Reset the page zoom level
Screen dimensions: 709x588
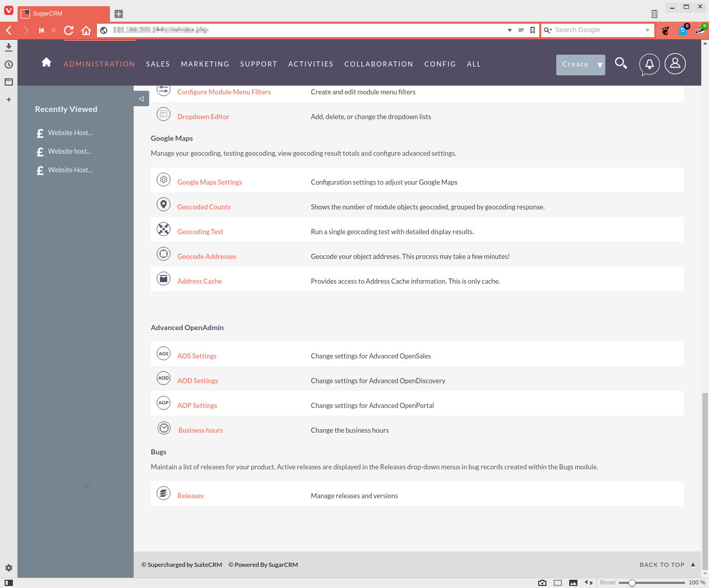point(607,582)
